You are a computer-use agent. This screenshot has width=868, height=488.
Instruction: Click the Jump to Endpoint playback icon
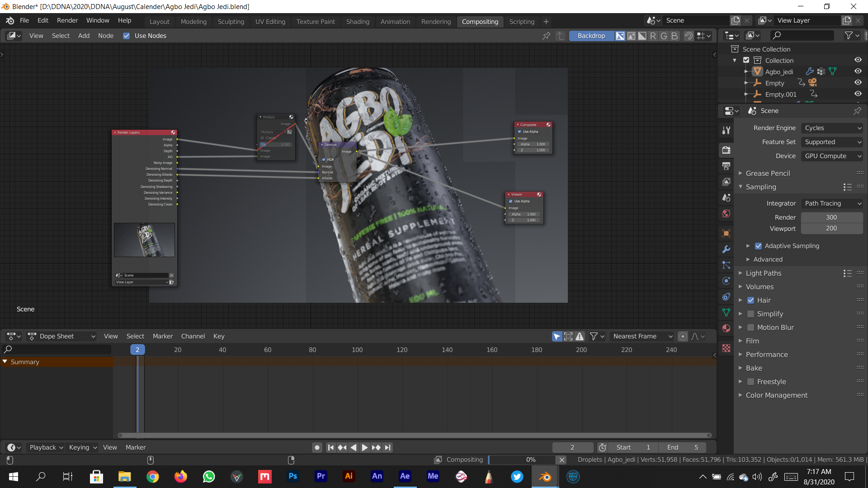coord(387,447)
